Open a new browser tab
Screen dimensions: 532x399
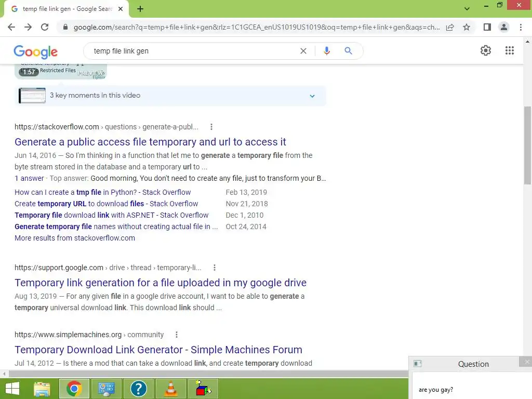tap(140, 9)
